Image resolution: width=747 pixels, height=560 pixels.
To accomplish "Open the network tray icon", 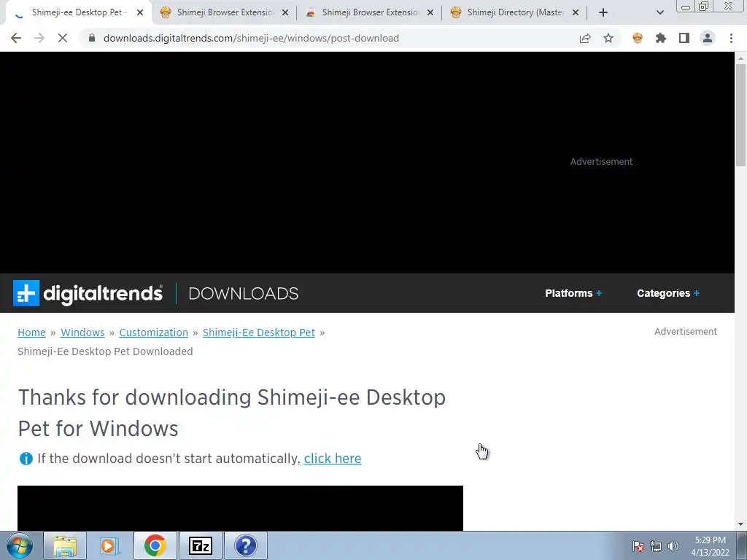I will tap(656, 546).
